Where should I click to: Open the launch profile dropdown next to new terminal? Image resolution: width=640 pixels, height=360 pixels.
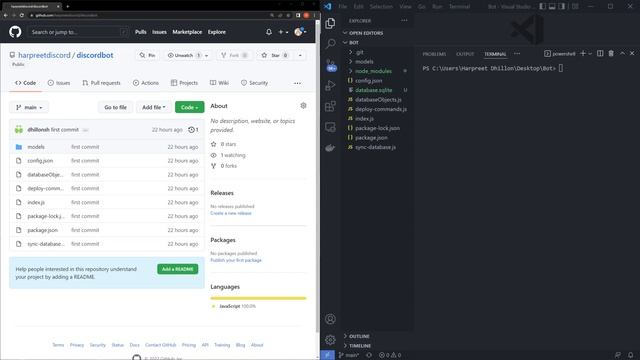pos(590,53)
